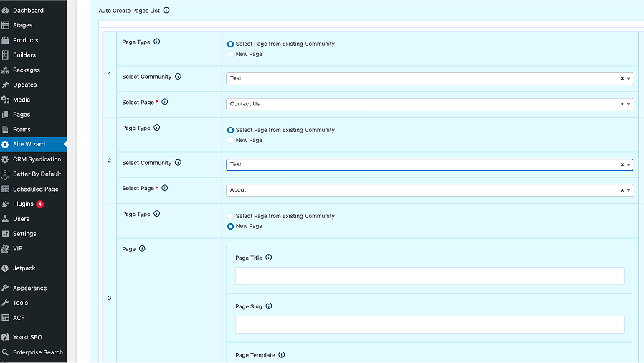Click info icon next to Page Title
Image resolution: width=644 pixels, height=363 pixels.
point(269,258)
